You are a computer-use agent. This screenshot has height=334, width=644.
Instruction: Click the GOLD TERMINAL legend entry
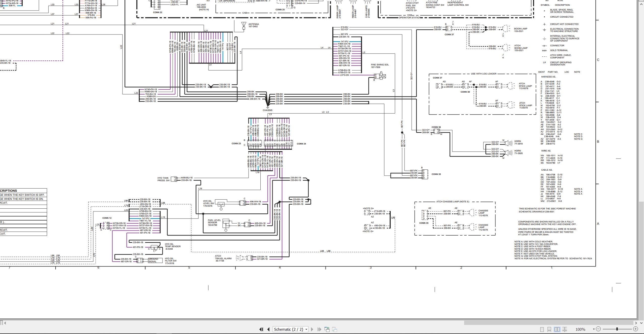559,50
